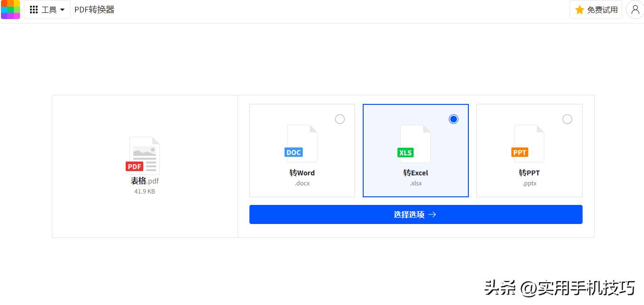Select the 转Excel radio button
Viewport: 644px width, 305px height.
(454, 119)
